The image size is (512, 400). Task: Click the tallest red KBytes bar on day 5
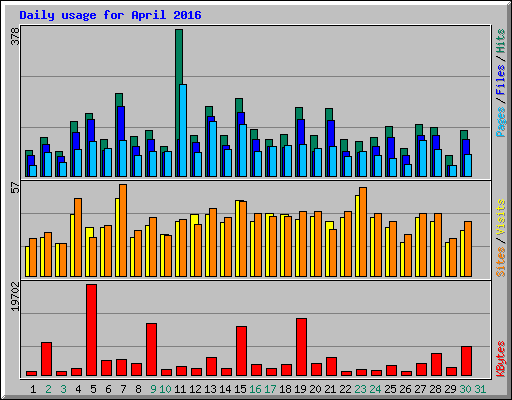click(x=92, y=330)
